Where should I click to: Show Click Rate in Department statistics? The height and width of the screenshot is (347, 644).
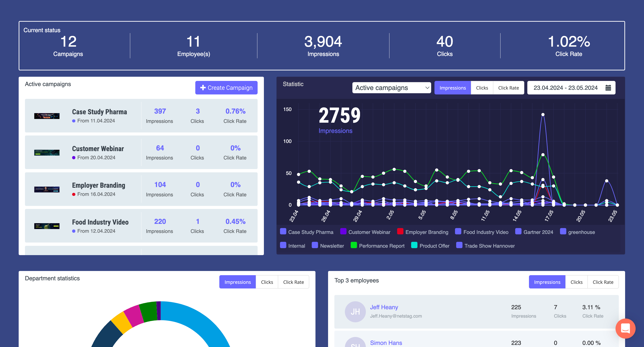[293, 282]
